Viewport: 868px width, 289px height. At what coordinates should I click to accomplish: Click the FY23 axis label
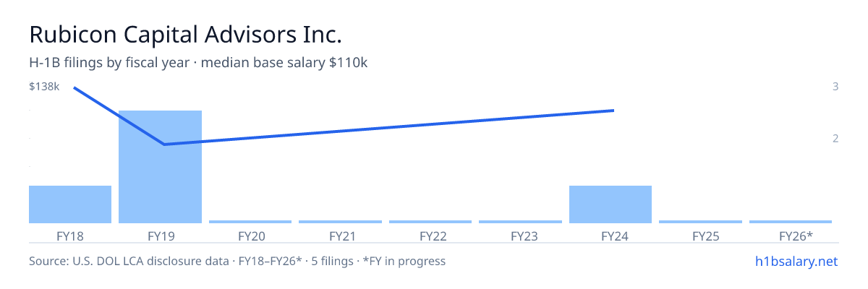[x=520, y=236]
